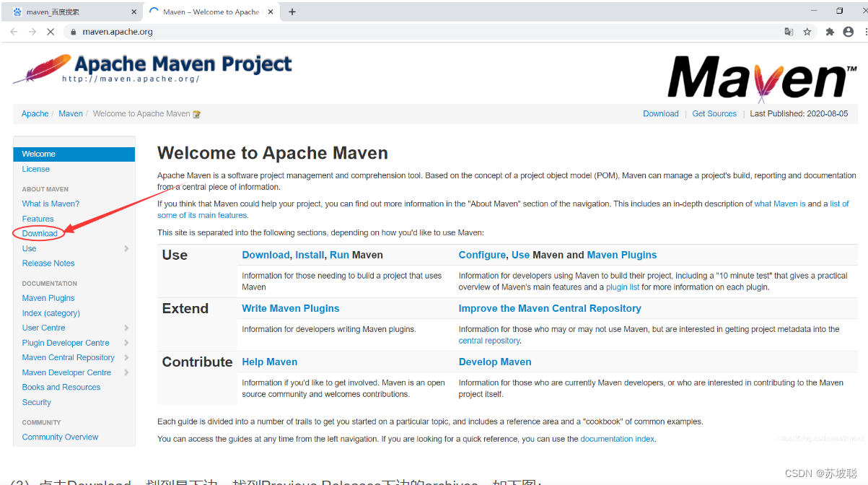Click Install link in the Use row

click(310, 255)
